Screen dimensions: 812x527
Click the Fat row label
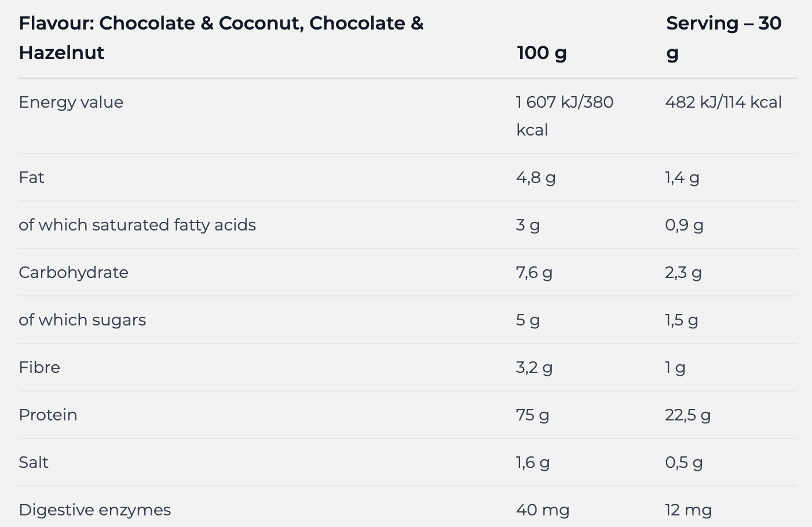31,177
